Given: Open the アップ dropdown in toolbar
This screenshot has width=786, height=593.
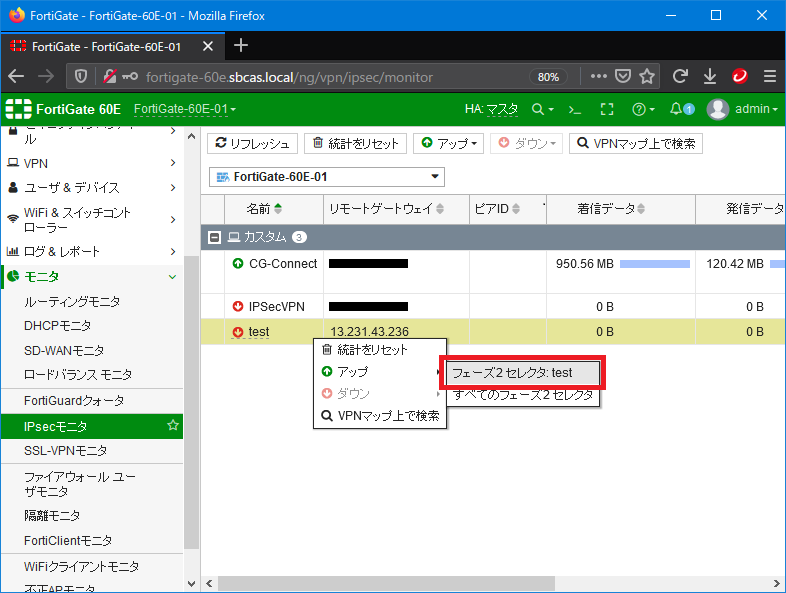Looking at the screenshot, I should tap(448, 144).
